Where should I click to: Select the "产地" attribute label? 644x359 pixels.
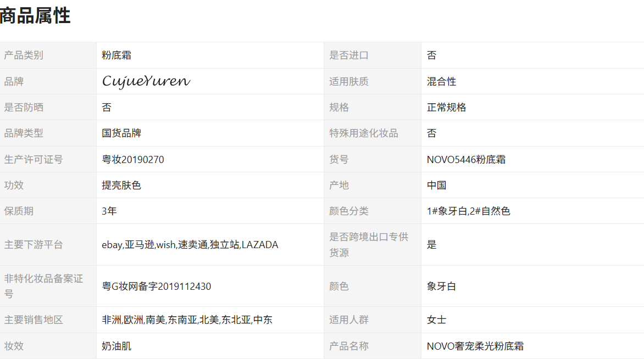point(339,186)
